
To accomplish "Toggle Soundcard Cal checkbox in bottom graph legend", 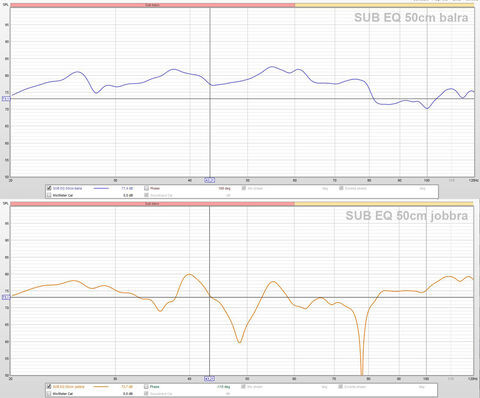I will (146, 393).
